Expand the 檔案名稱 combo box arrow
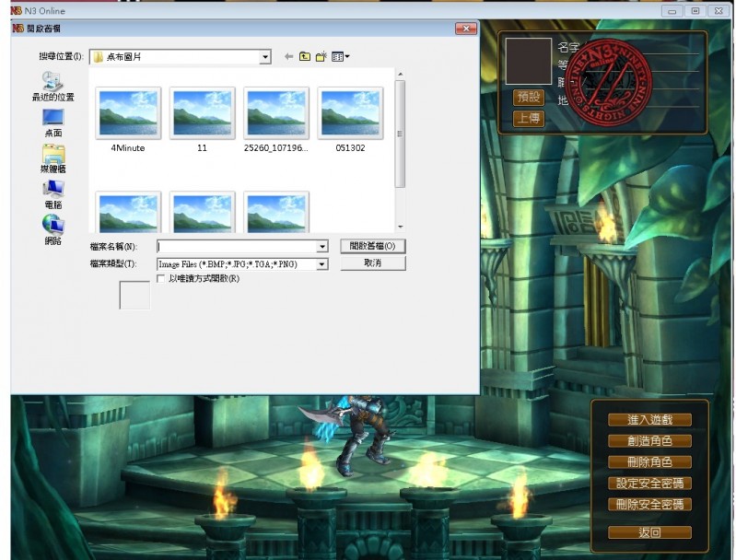This screenshot has height=560, width=736. [x=322, y=247]
